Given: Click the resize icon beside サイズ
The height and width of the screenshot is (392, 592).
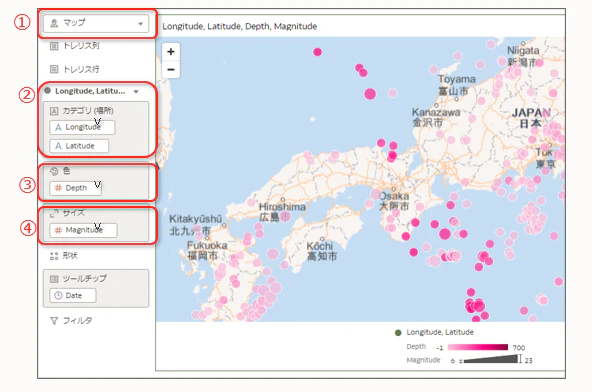Looking at the screenshot, I should click(x=54, y=213).
